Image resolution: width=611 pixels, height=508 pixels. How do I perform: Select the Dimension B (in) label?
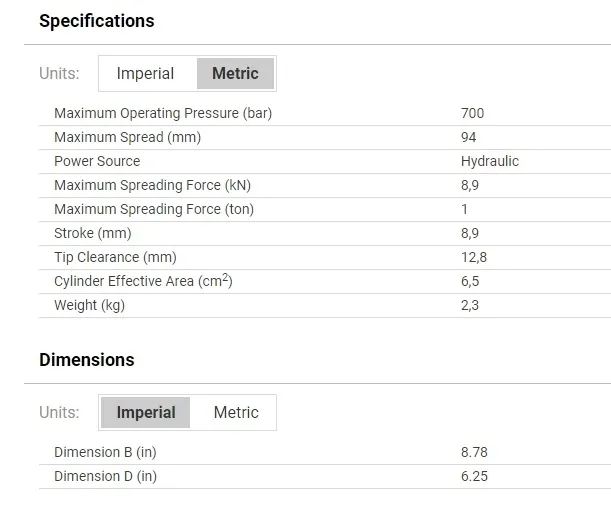105,452
